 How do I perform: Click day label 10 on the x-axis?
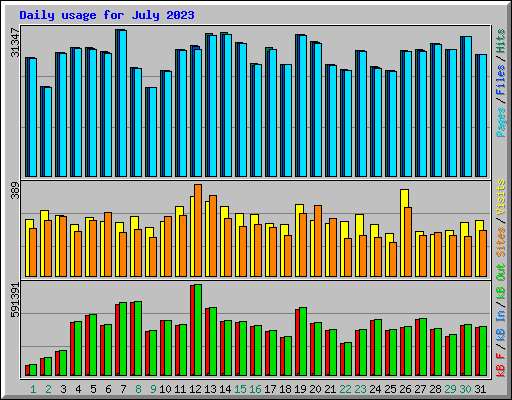(x=165, y=389)
